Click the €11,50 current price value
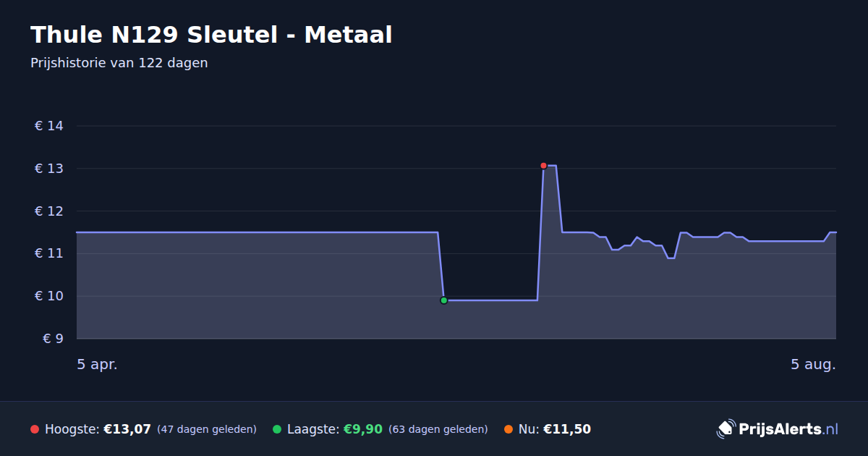 coord(567,429)
